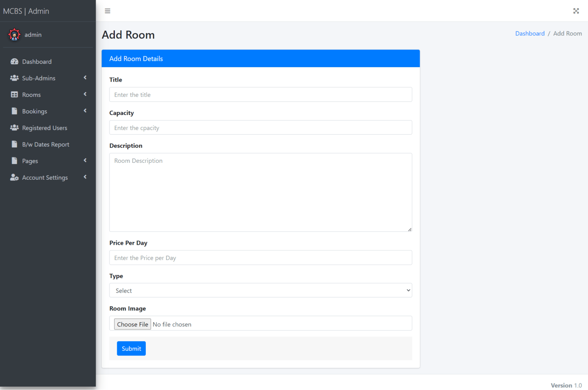
Task: Click the Submit button
Action: pyautogui.click(x=131, y=348)
